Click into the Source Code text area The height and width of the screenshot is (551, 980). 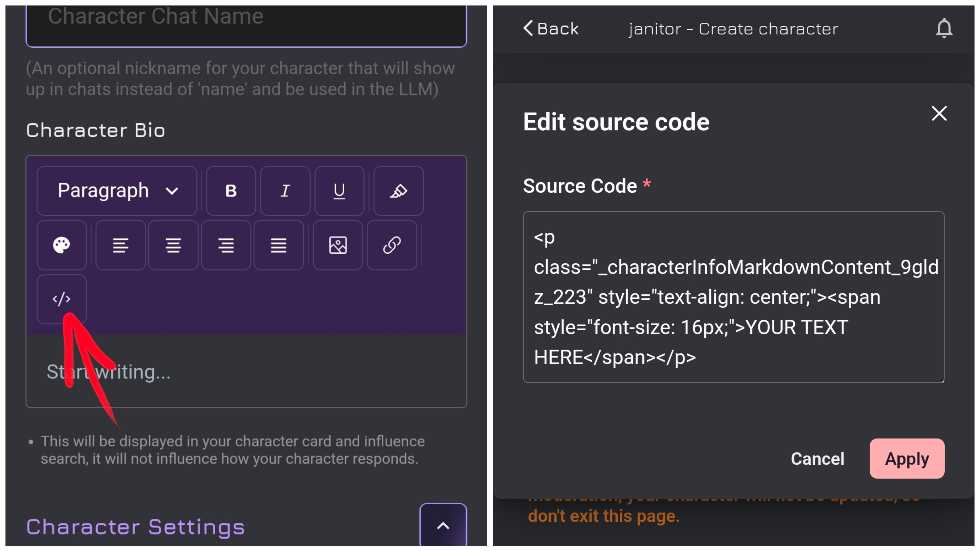[x=733, y=297]
